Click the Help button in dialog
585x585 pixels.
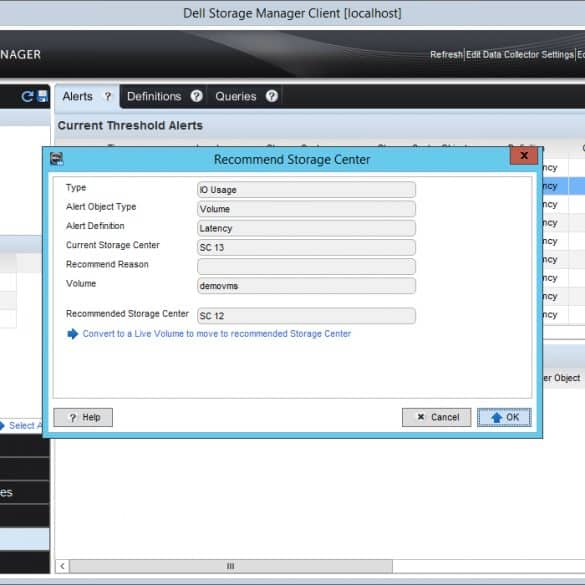[x=83, y=417]
